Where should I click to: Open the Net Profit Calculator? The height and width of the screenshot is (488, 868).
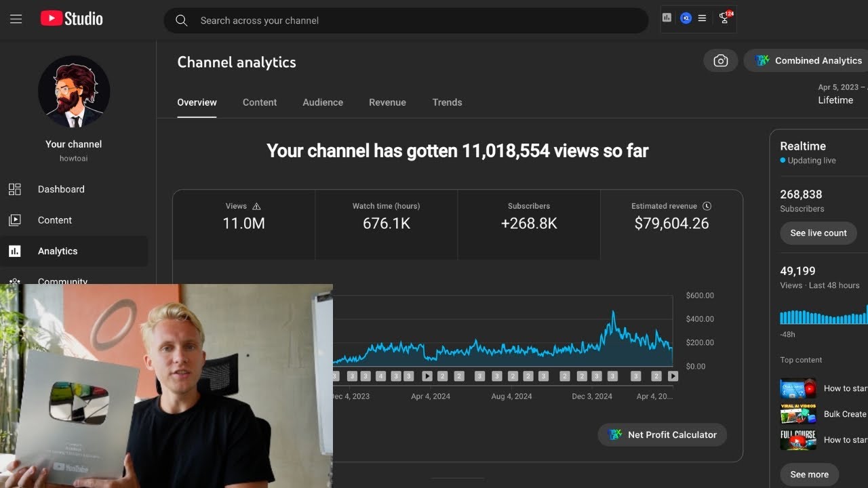(662, 434)
